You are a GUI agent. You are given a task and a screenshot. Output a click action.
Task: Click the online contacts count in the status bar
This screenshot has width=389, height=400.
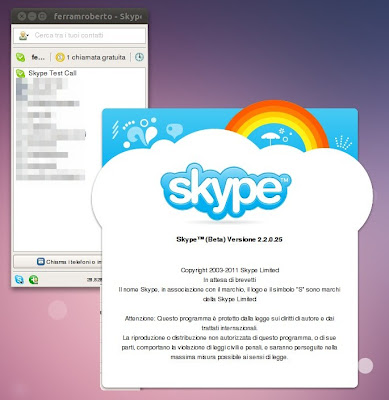click(x=94, y=280)
